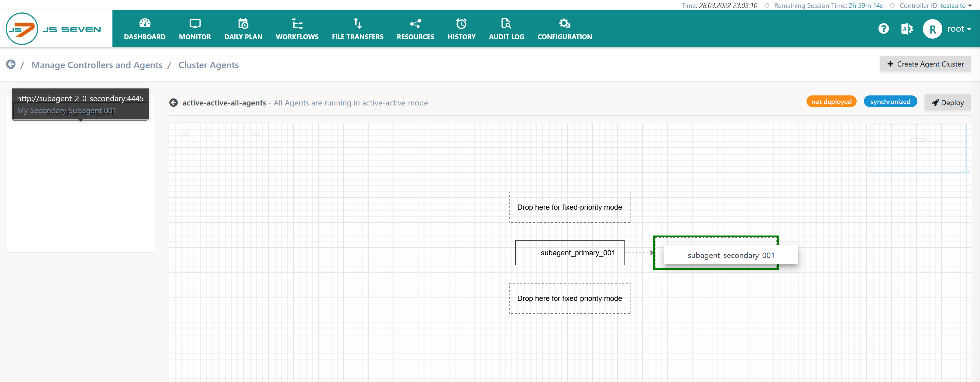Click the canvas outline minimap
This screenshot has width=980, height=382.
click(918, 148)
